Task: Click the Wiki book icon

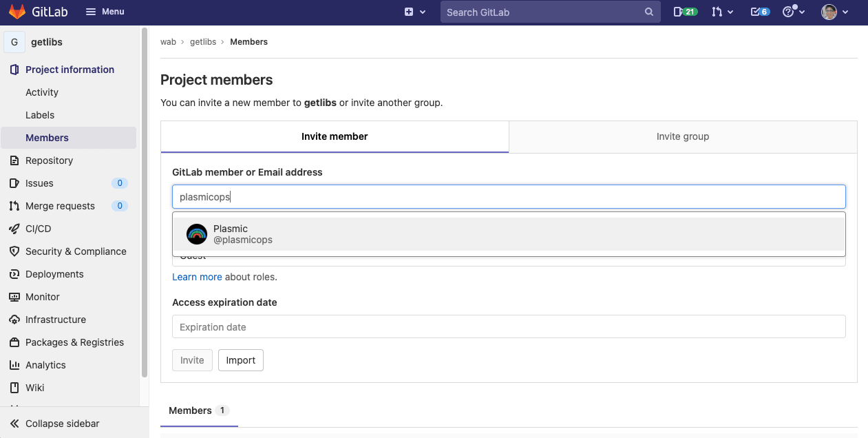Action: 14,388
